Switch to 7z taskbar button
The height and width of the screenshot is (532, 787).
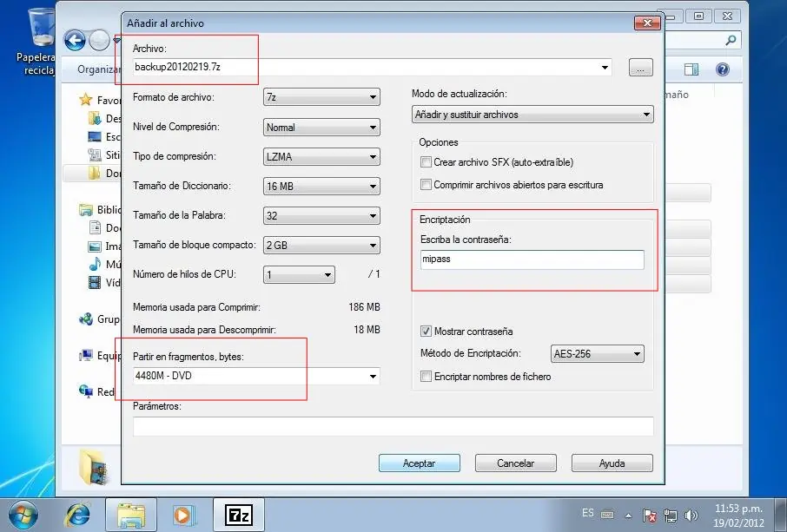[x=238, y=516]
